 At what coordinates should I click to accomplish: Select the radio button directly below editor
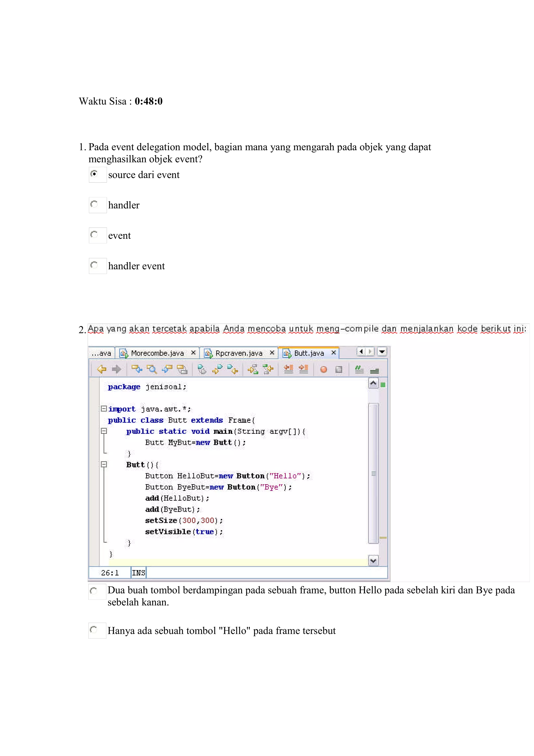pyautogui.click(x=93, y=591)
